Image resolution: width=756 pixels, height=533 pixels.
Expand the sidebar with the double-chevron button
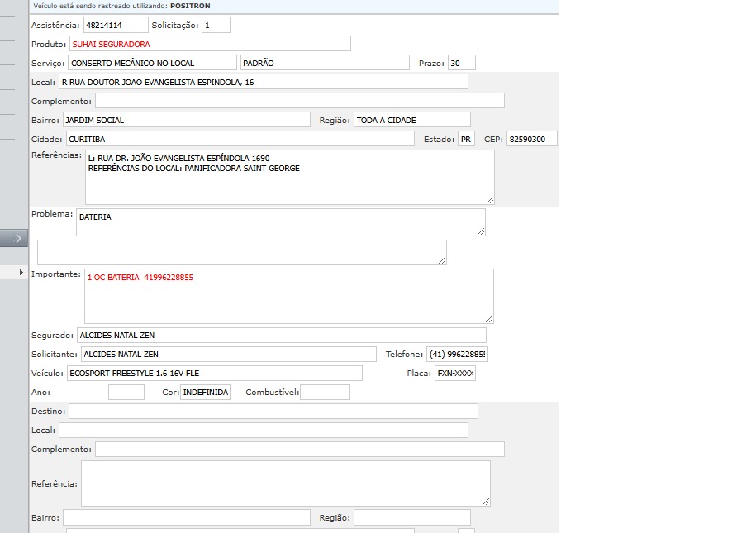14,238
